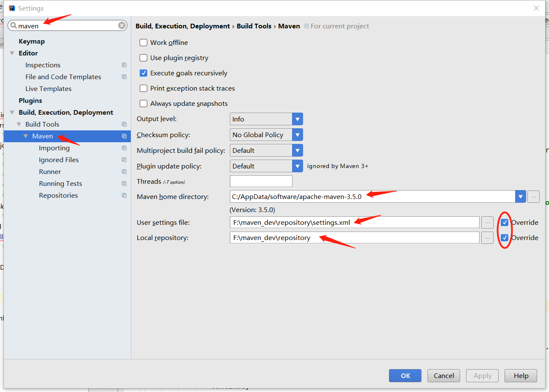This screenshot has height=392, width=549.
Task: Open File and Code Templates settings
Action: point(63,77)
